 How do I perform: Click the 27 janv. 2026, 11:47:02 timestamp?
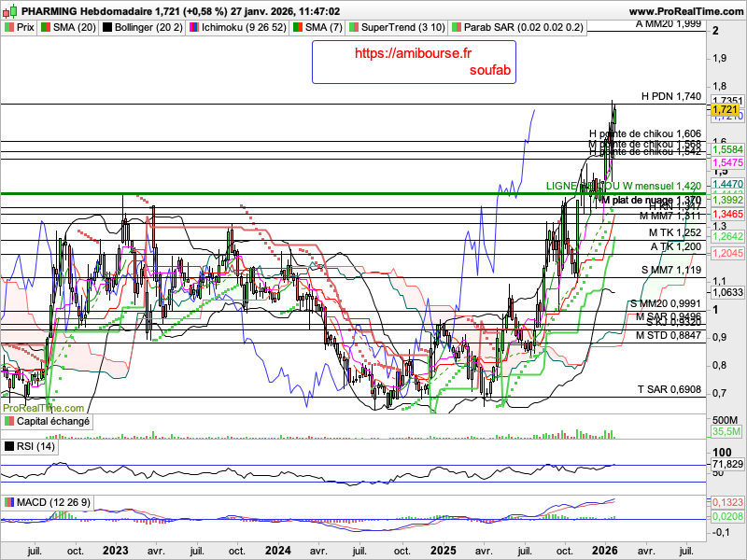point(285,11)
